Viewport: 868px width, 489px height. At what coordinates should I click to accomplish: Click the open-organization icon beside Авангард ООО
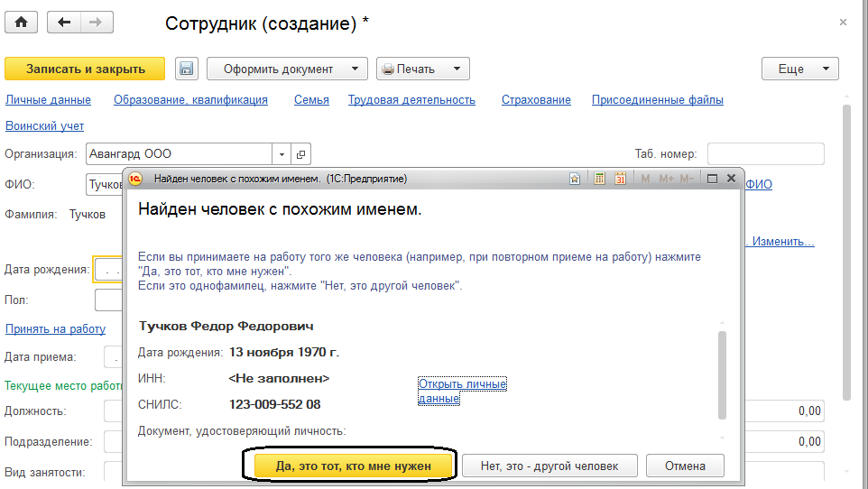coord(301,153)
